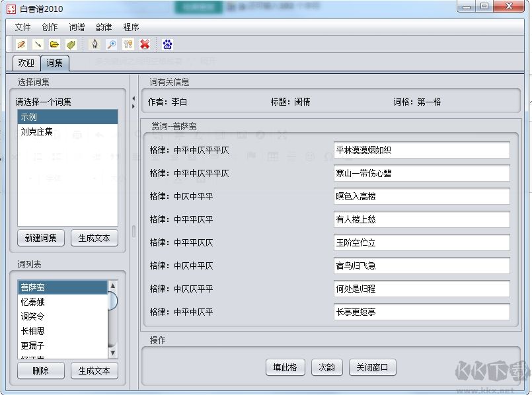Select 长相思 in the ci list
This screenshot has width=532, height=395.
click(x=62, y=331)
